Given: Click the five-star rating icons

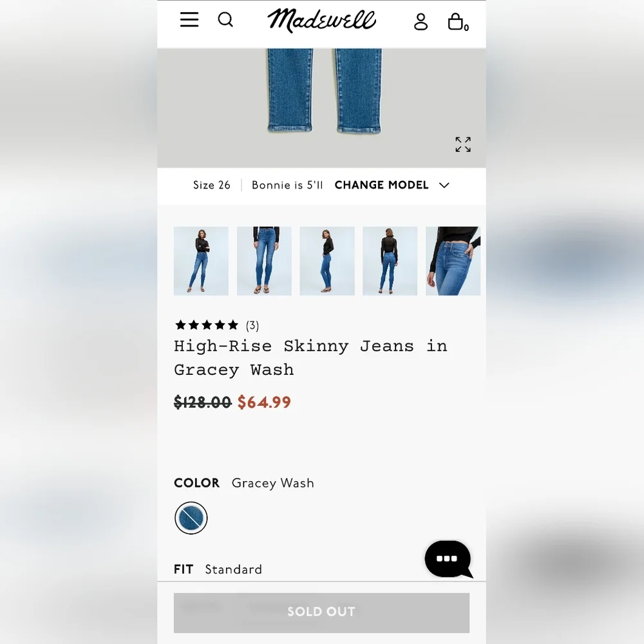Looking at the screenshot, I should point(207,325).
